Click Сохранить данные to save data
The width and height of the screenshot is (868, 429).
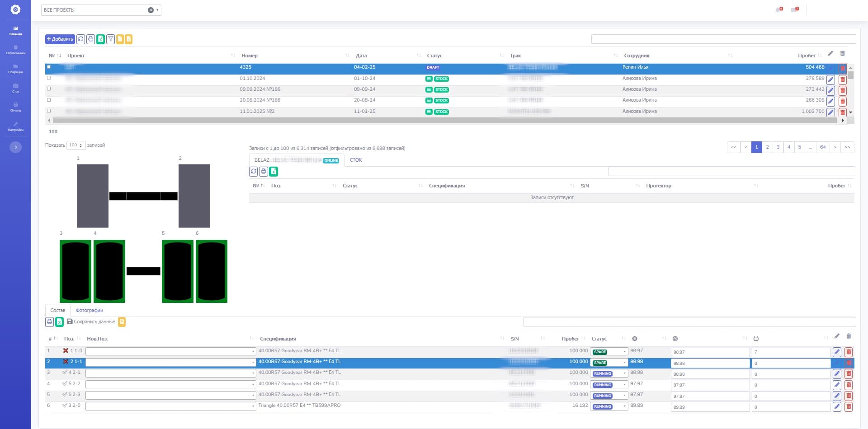click(91, 322)
